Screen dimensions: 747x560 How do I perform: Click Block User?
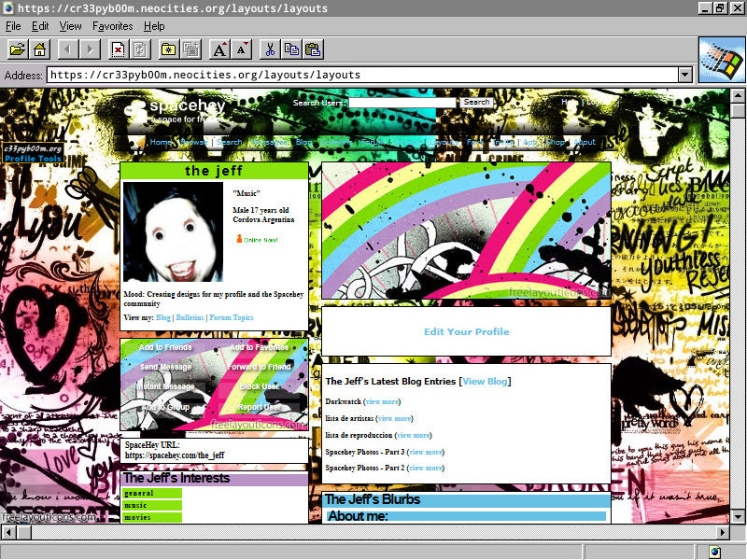click(x=260, y=386)
